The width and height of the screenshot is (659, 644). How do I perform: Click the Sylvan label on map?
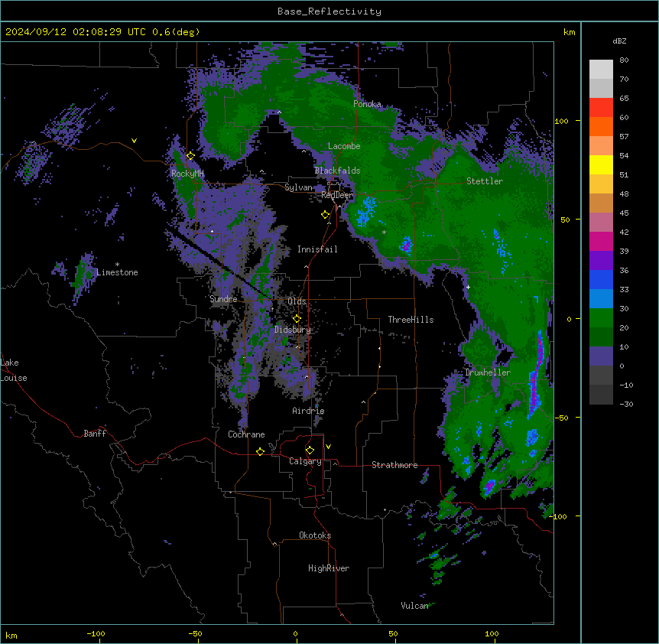[298, 187]
